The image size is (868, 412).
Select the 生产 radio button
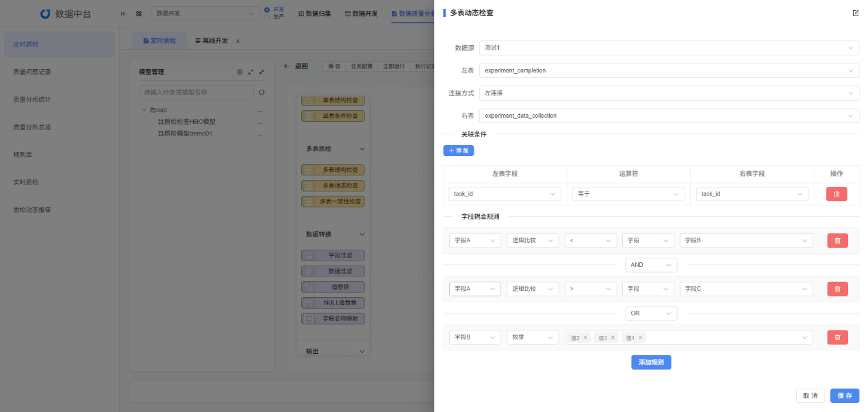point(266,17)
